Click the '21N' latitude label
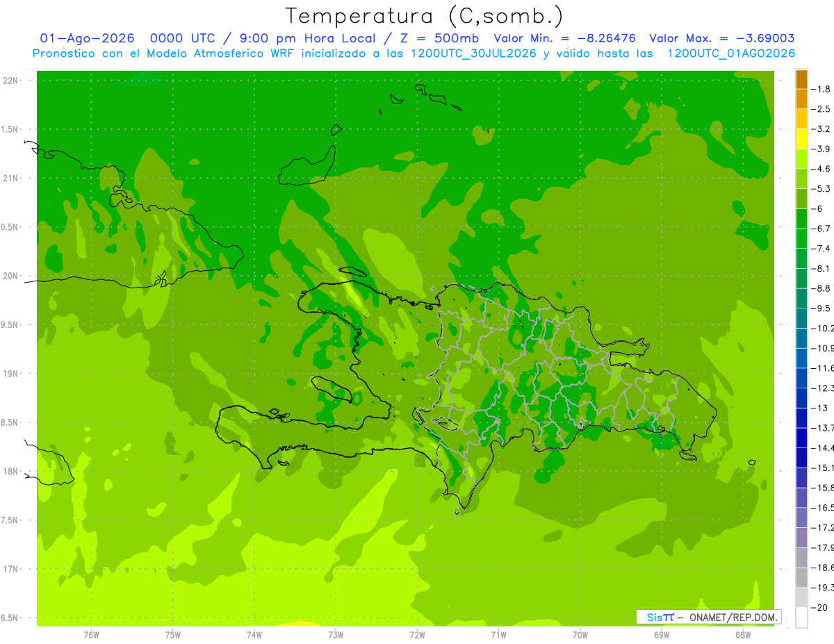Viewport: 834px width, 644px height. pyautogui.click(x=10, y=178)
